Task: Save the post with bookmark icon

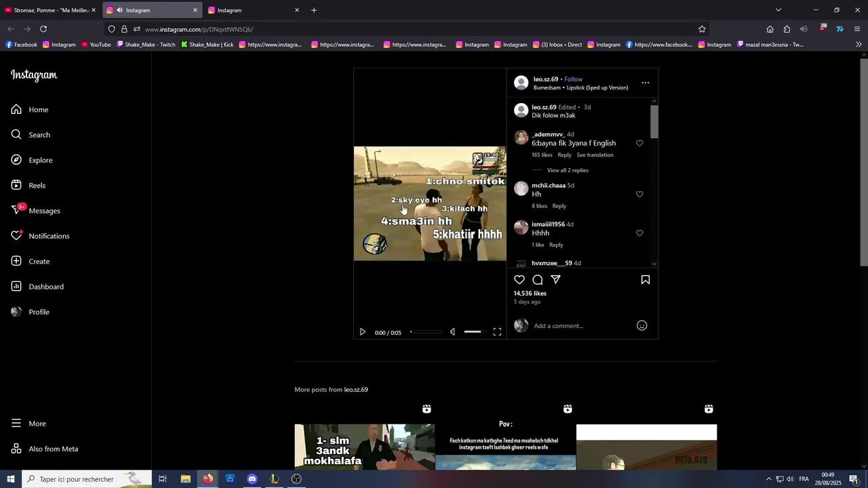Action: 646,280
